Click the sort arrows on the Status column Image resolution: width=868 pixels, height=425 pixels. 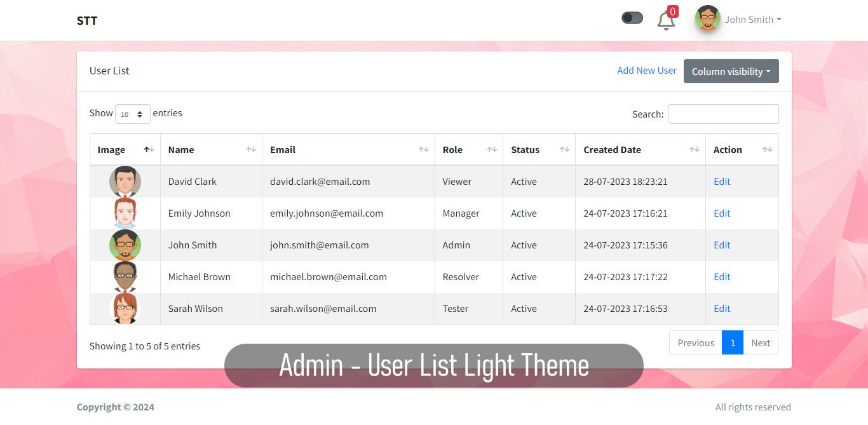564,150
